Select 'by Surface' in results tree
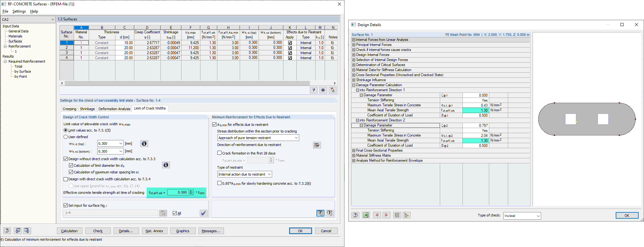644x247 pixels. [x=23, y=71]
